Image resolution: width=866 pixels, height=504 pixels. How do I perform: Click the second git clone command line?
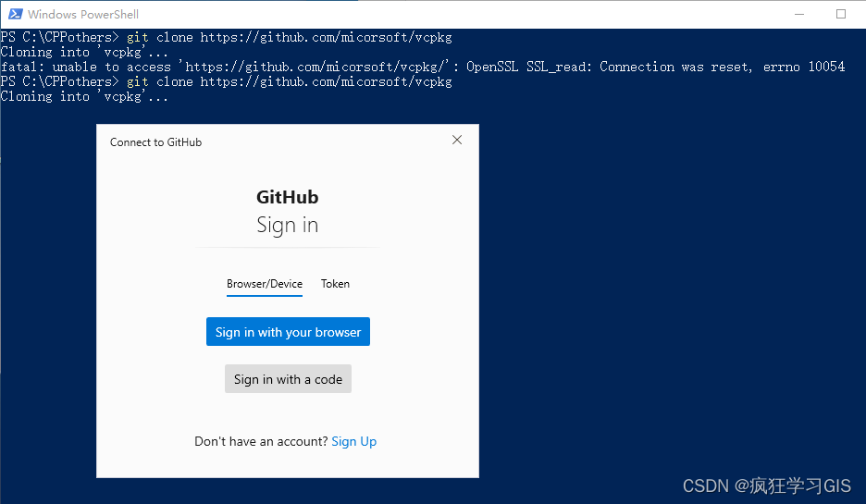tap(226, 81)
